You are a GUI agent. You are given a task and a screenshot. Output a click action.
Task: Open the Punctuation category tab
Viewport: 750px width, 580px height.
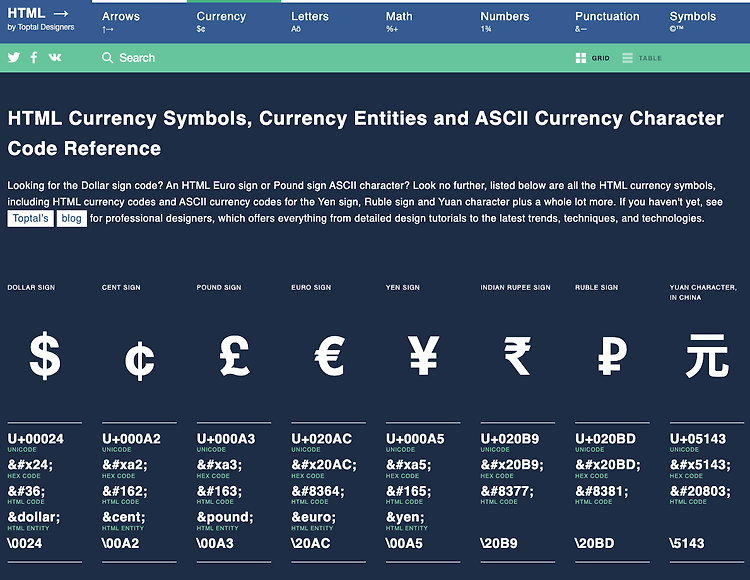[x=607, y=22]
